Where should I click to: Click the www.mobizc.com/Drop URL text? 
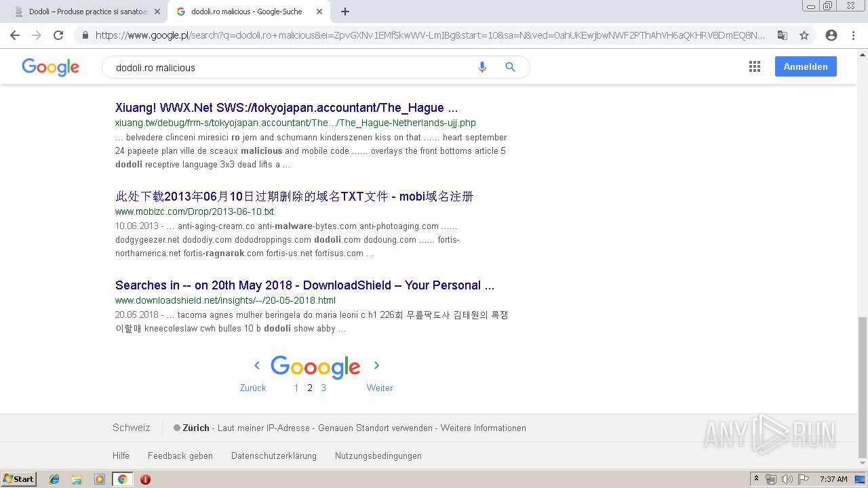coord(195,211)
